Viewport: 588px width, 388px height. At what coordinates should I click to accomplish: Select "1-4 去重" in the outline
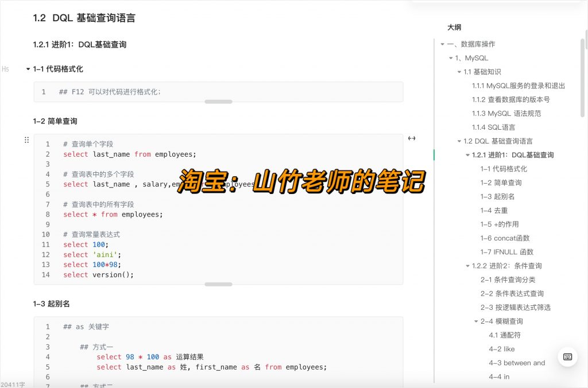click(493, 210)
